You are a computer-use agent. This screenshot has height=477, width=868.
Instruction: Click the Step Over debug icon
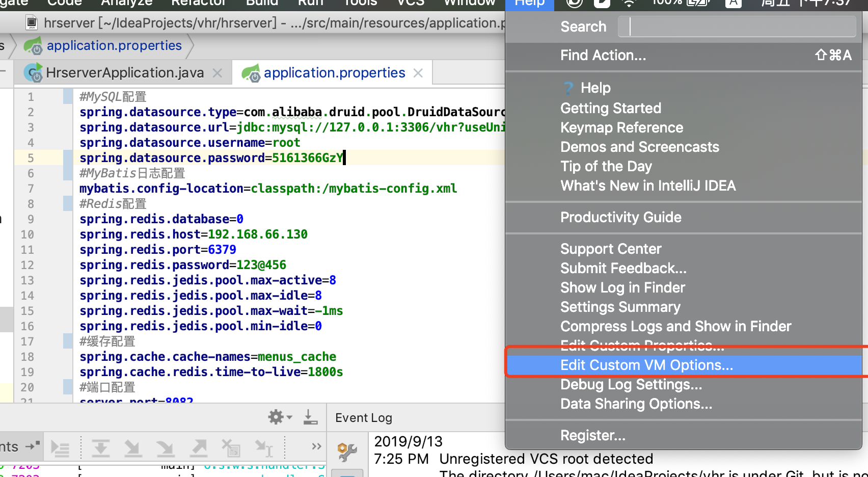tap(100, 448)
